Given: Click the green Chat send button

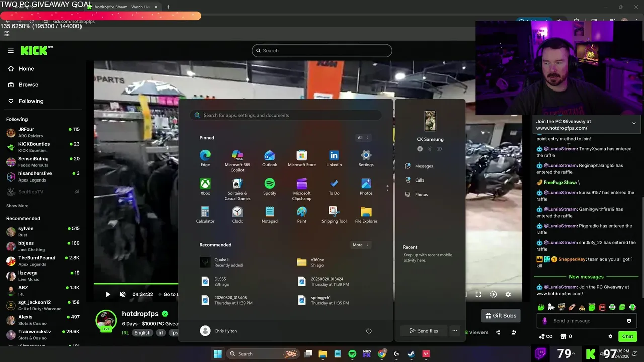Looking at the screenshot, I should pyautogui.click(x=627, y=336).
